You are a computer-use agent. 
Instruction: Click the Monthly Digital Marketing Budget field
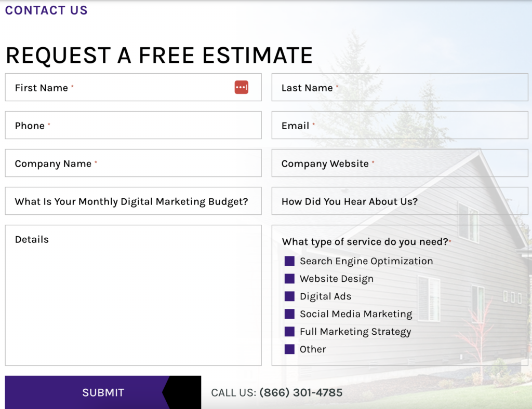tap(133, 201)
